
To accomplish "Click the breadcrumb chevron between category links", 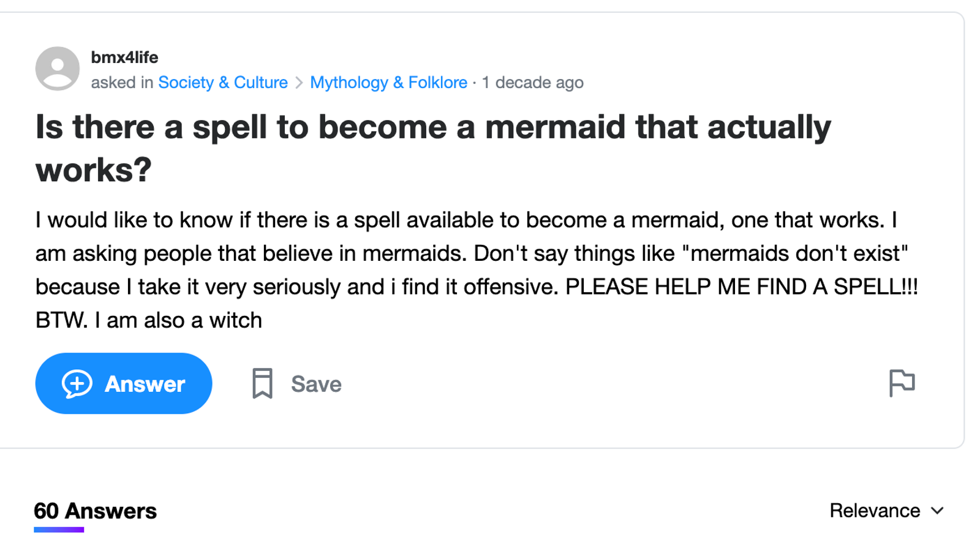I will [x=299, y=82].
